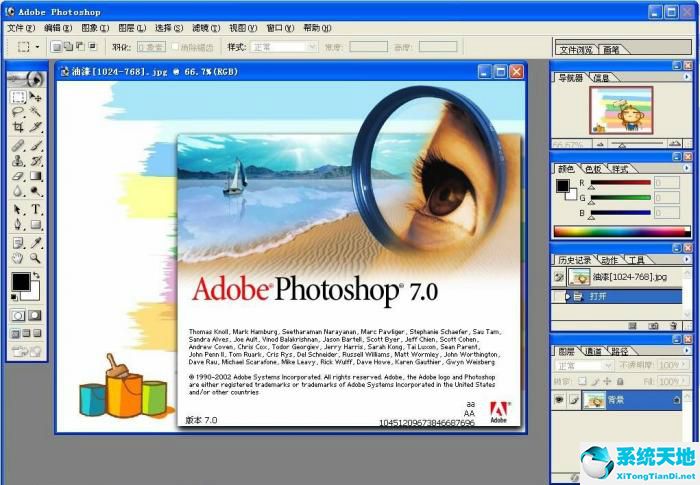Select the Rectangular Marquee tool in toolbox
Viewport: 700px width, 485px height.
point(18,97)
